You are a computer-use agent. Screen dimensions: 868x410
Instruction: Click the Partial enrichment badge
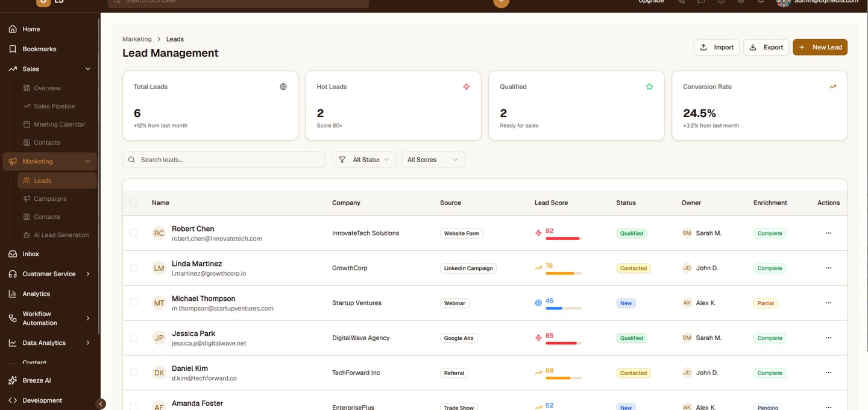tap(766, 303)
